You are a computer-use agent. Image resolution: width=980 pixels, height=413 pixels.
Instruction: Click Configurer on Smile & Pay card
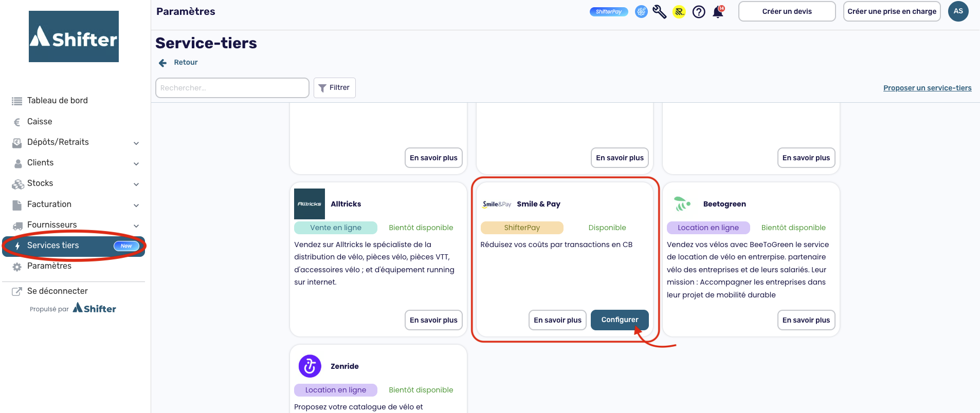[620, 320]
